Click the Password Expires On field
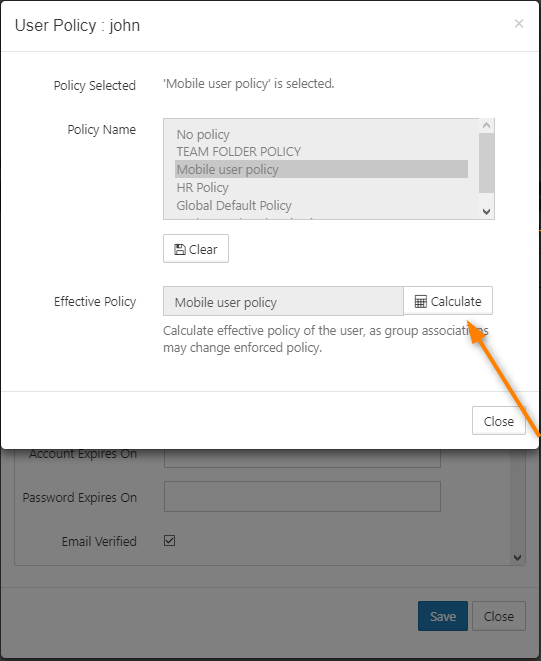Viewport: 541px width, 661px height. 302,497
